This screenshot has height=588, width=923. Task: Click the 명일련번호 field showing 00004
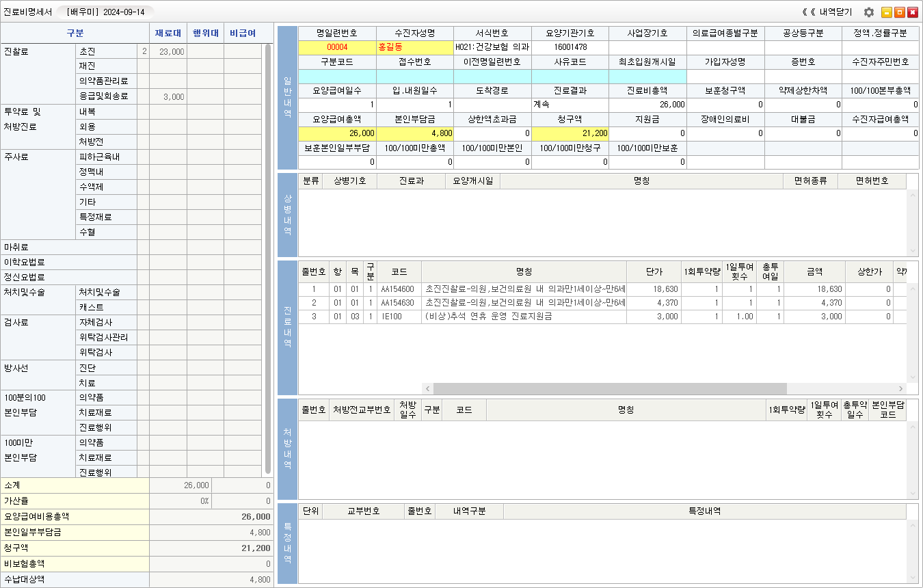click(x=337, y=47)
